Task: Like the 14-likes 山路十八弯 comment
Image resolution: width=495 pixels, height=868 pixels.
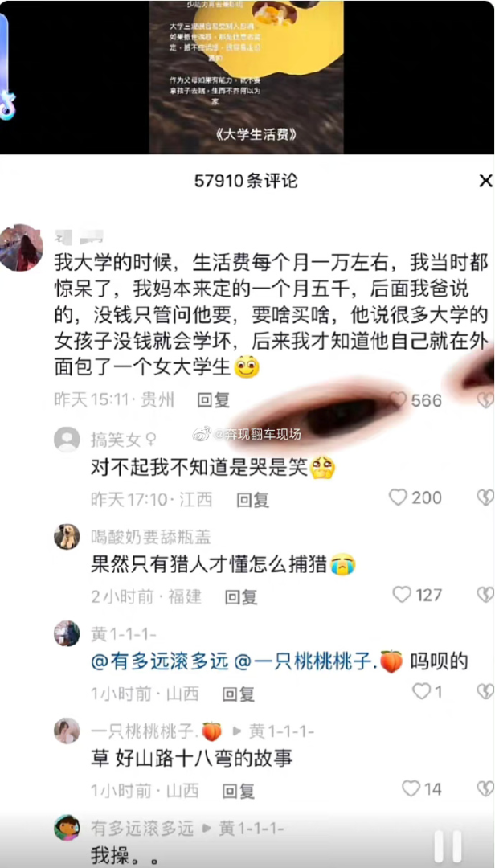Action: point(411,788)
